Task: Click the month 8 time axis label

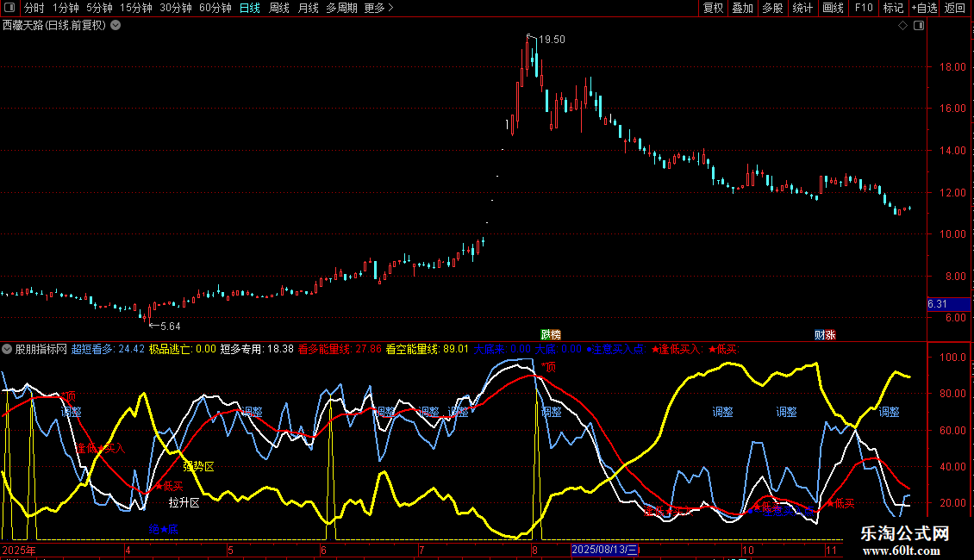Action: 534,550
